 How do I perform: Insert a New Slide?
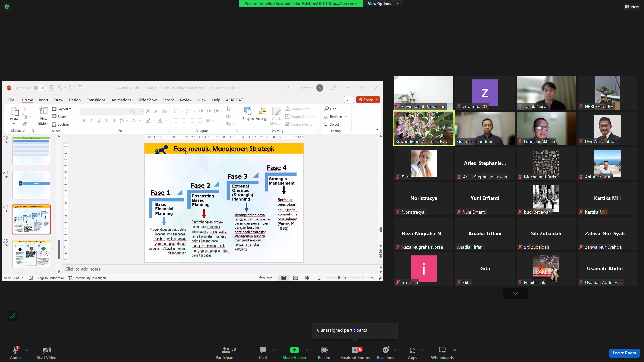(44, 116)
